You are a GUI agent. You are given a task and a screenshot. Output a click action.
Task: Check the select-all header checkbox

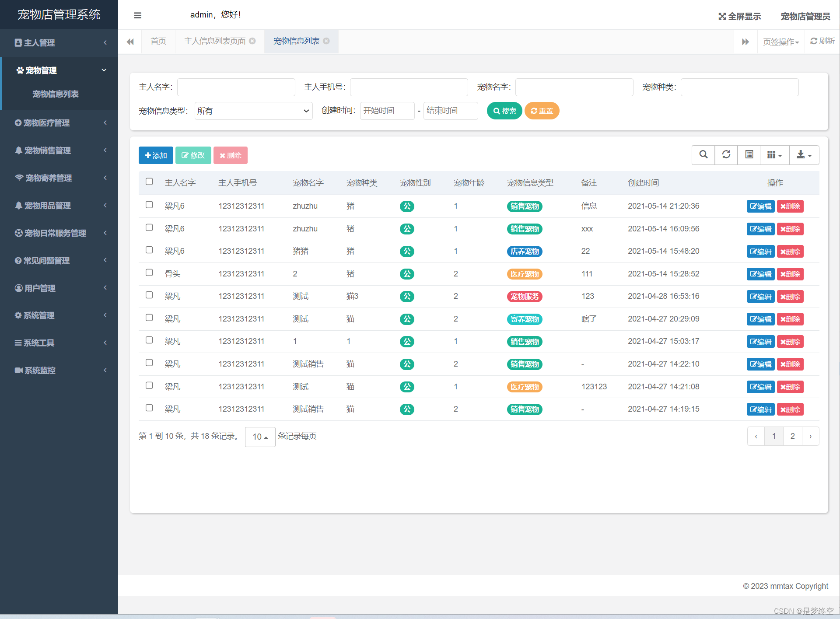149,182
